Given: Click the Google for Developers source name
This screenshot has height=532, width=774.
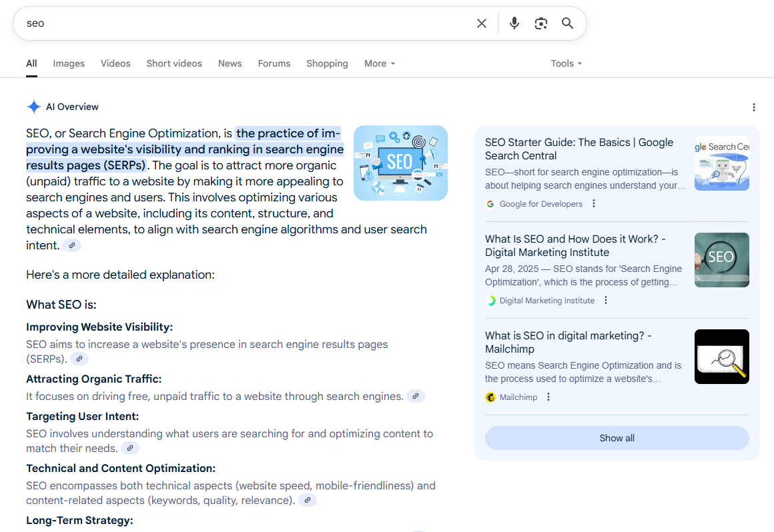Looking at the screenshot, I should pyautogui.click(x=541, y=203).
